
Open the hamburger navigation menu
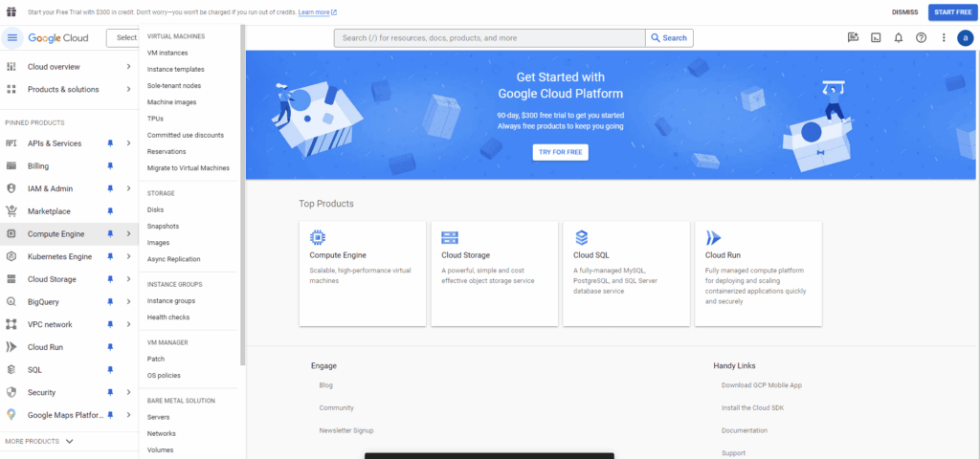tap(11, 38)
